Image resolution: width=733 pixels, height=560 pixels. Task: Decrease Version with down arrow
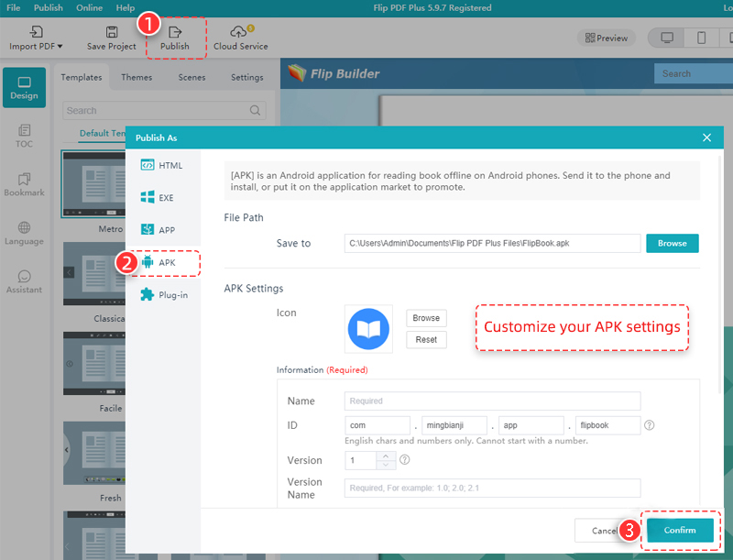pyautogui.click(x=386, y=465)
